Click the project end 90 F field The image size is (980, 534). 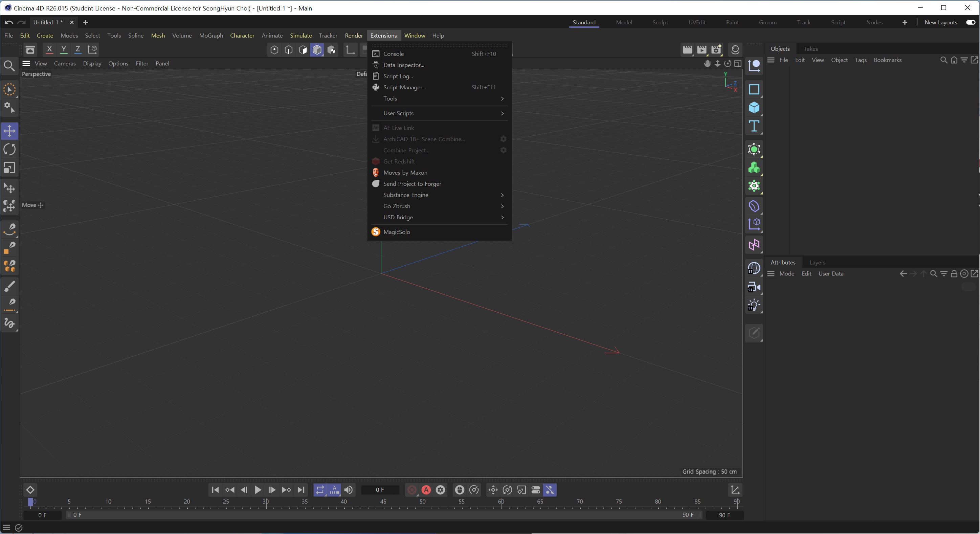click(725, 515)
